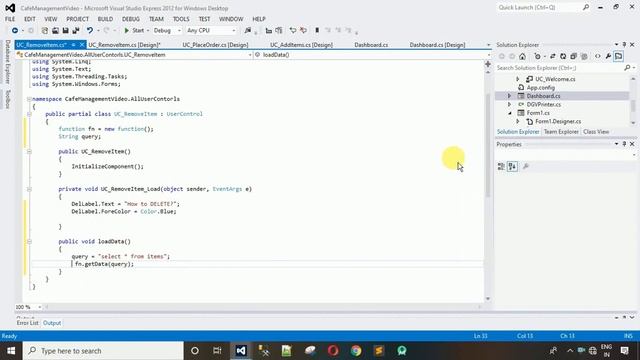This screenshot has height=360, width=640.
Task: Click the Solution Explorer search magnifier icon
Action: click(x=627, y=68)
